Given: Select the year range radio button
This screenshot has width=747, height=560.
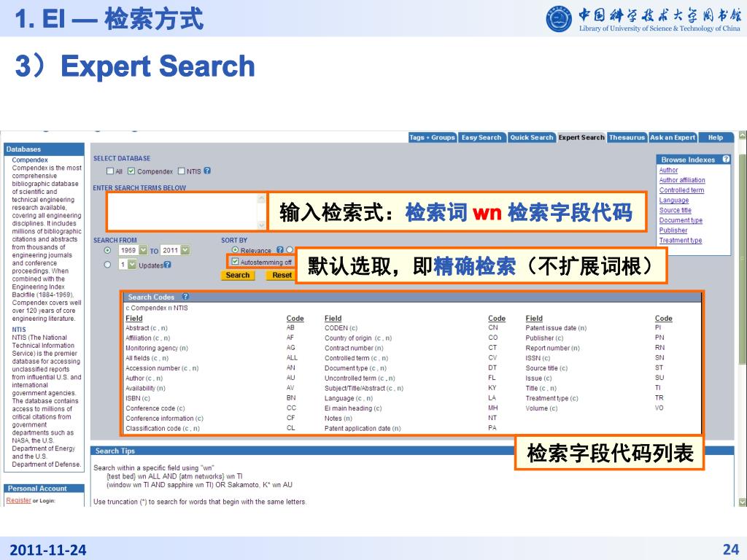Looking at the screenshot, I should pyautogui.click(x=108, y=250).
